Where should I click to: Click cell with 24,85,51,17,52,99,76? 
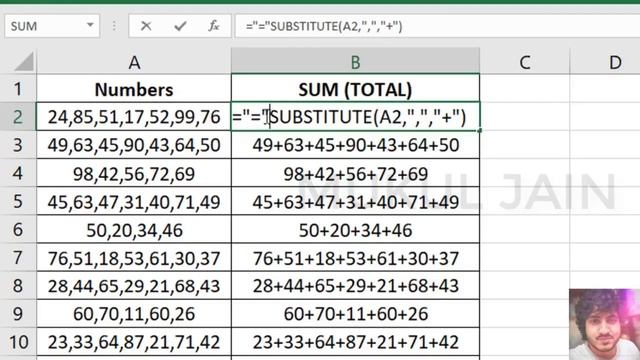pyautogui.click(x=134, y=117)
